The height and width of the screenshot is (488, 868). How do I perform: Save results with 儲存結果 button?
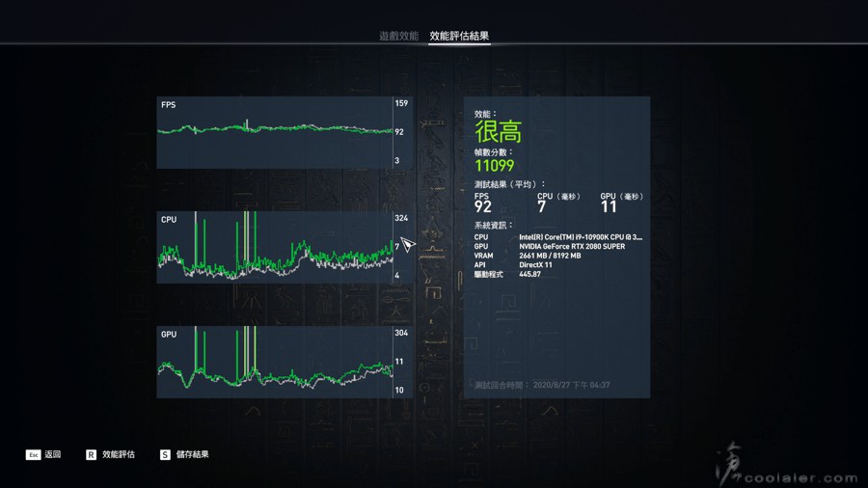tap(192, 454)
